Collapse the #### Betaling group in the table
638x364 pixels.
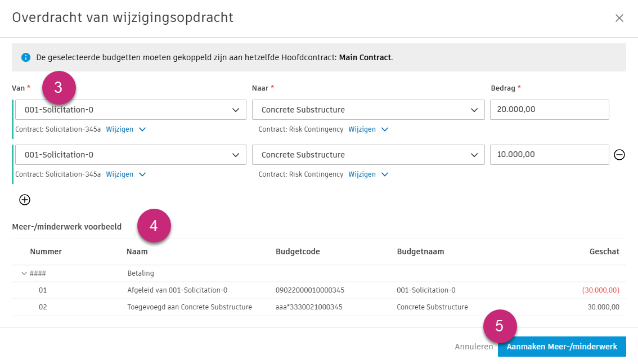coord(24,273)
